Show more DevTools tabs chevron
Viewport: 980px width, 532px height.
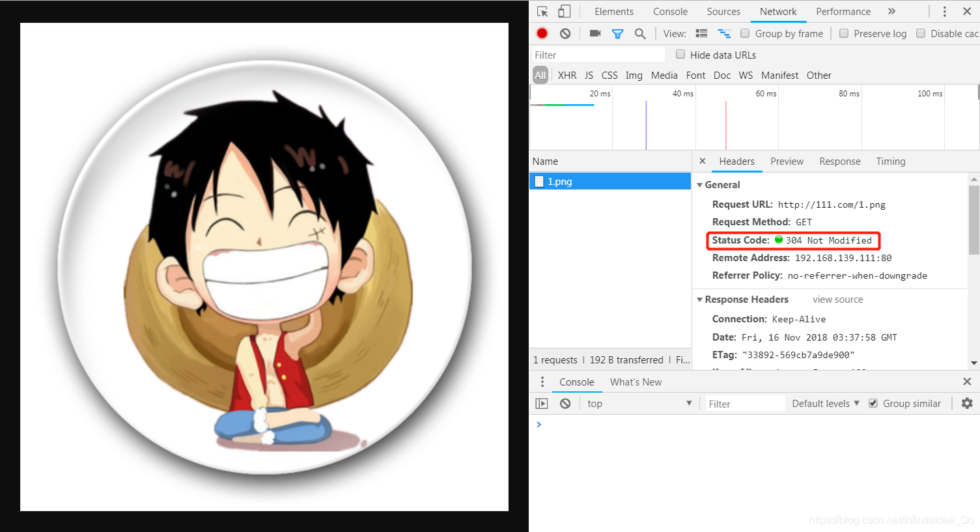tap(891, 12)
